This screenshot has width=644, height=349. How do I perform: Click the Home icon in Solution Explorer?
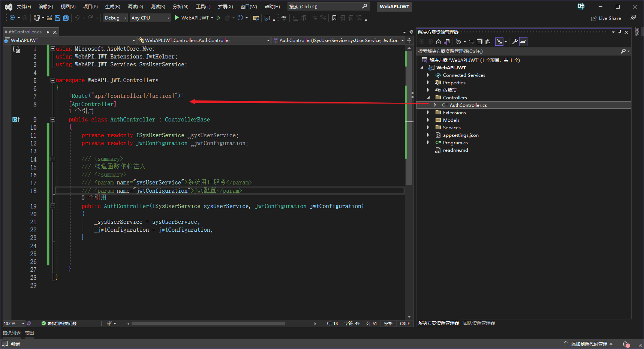tap(438, 42)
